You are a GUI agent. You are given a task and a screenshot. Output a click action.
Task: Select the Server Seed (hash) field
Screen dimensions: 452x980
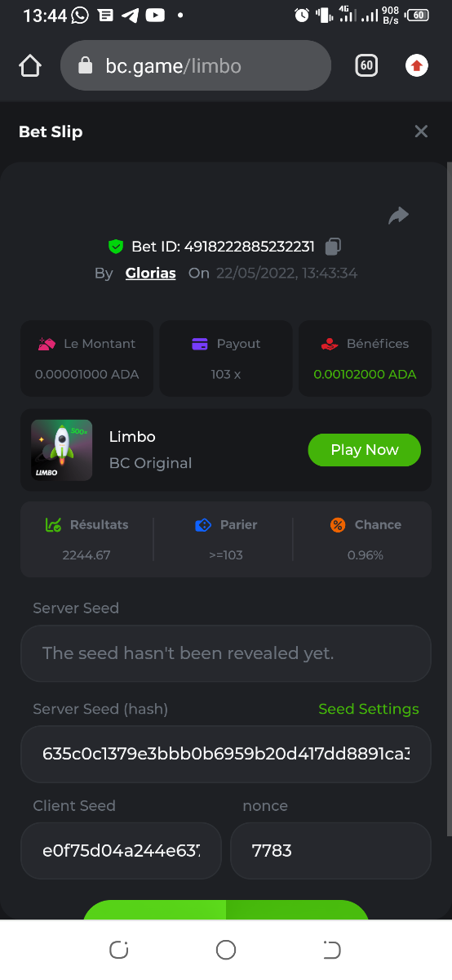pyautogui.click(x=226, y=754)
